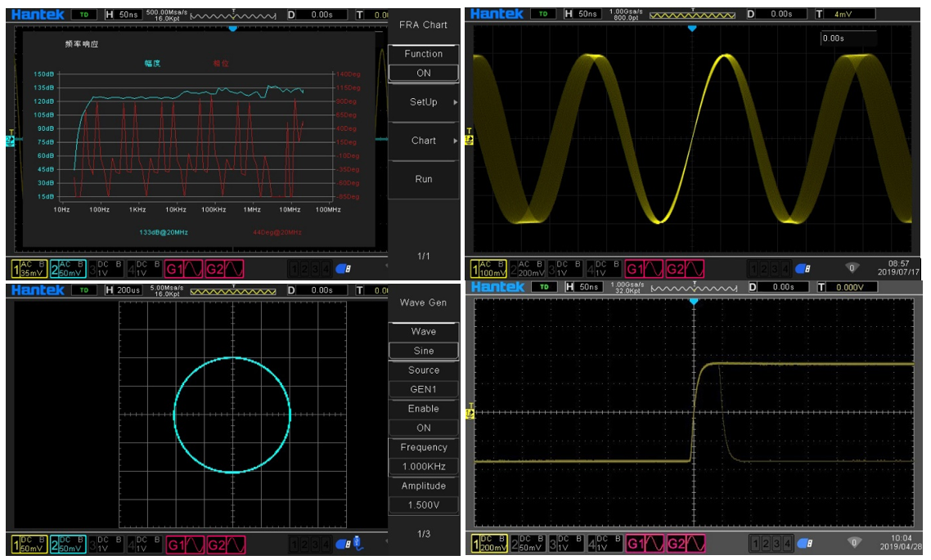Select the G1 generator icon in FRA Chart screen
The width and height of the screenshot is (931, 560).
(183, 269)
